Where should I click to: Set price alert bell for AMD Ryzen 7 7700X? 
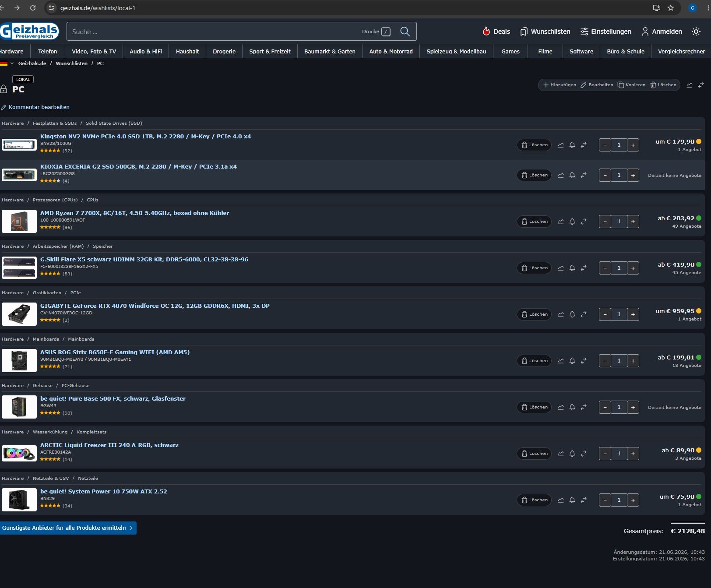click(572, 222)
